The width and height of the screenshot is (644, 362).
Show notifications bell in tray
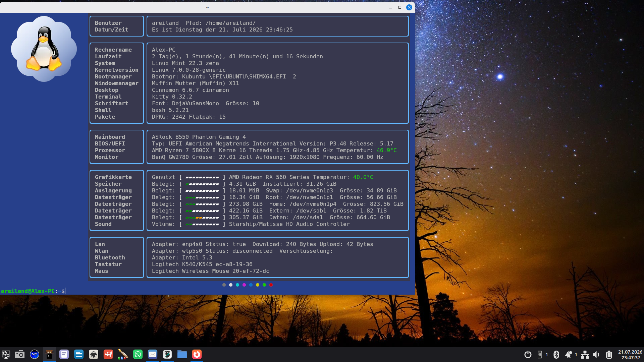point(569,355)
